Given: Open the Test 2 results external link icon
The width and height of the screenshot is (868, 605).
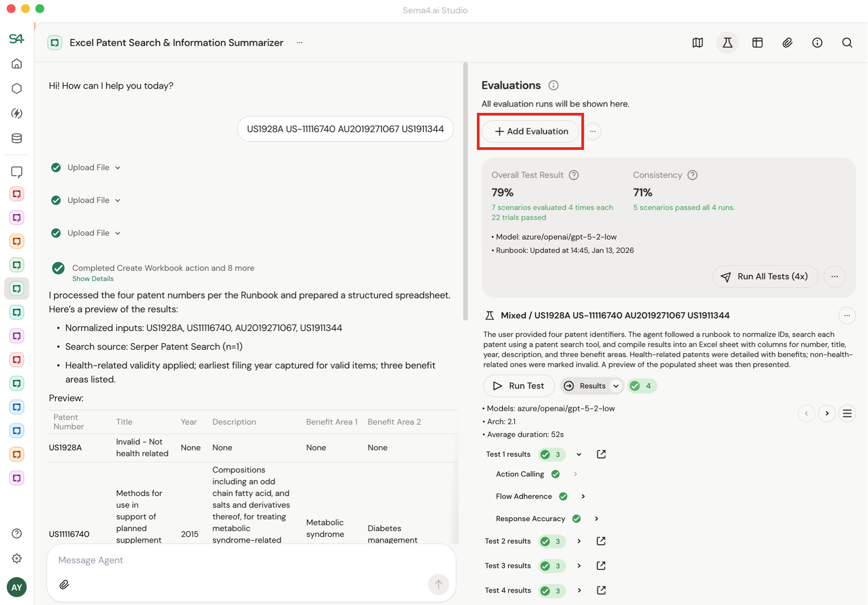Looking at the screenshot, I should point(601,541).
